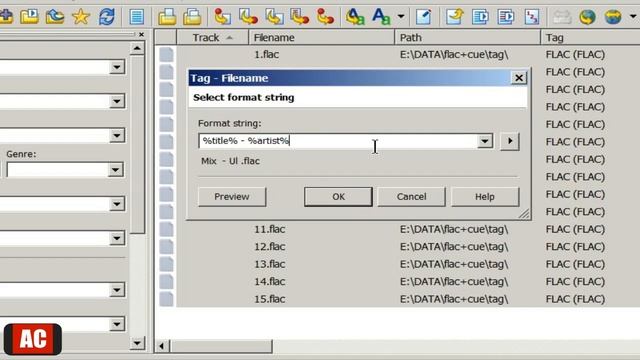
Task: Close the Tag - Filename dialog with X
Action: [519, 78]
